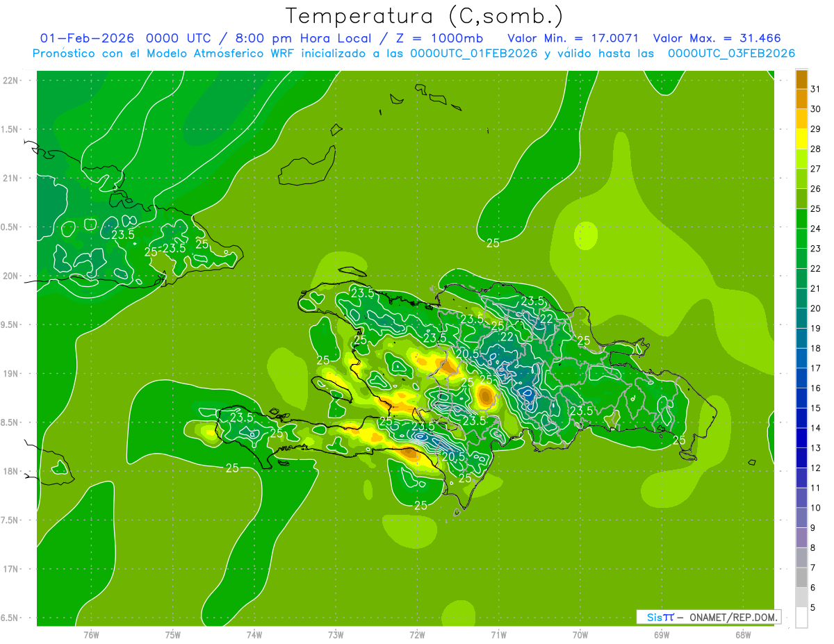Click the "17N" latitude axis label

12,570
